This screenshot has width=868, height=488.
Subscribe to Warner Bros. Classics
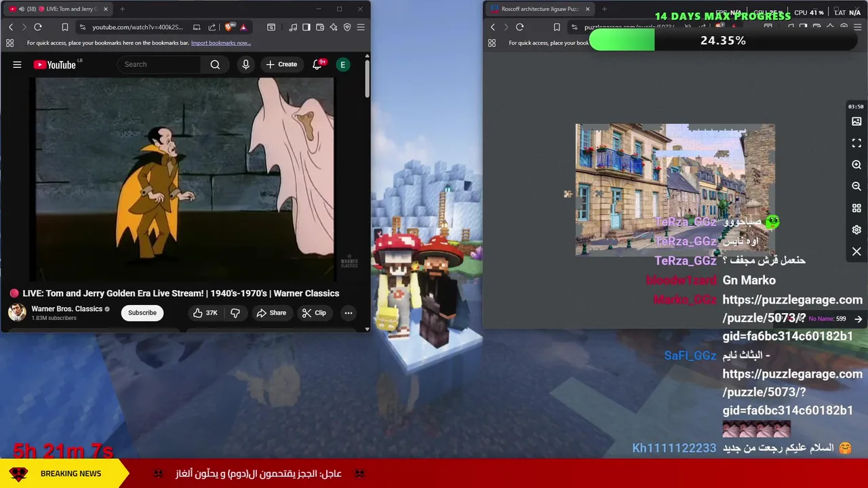[142, 312]
